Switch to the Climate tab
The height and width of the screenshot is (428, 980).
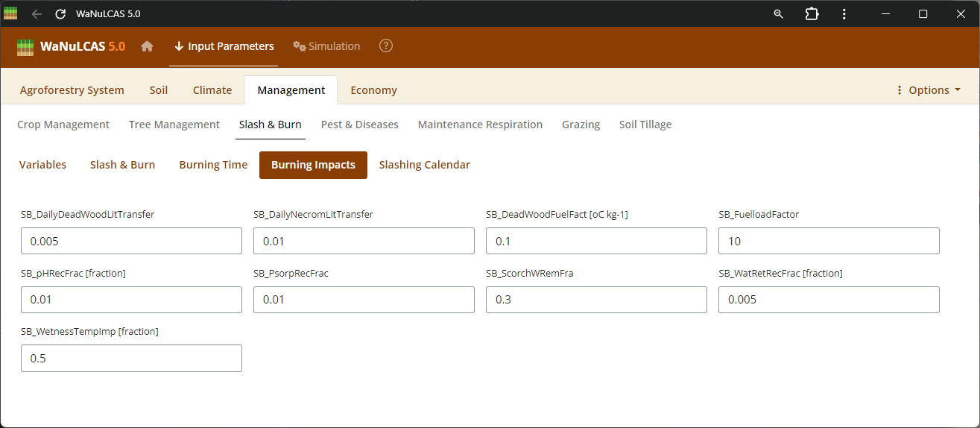[x=212, y=90]
